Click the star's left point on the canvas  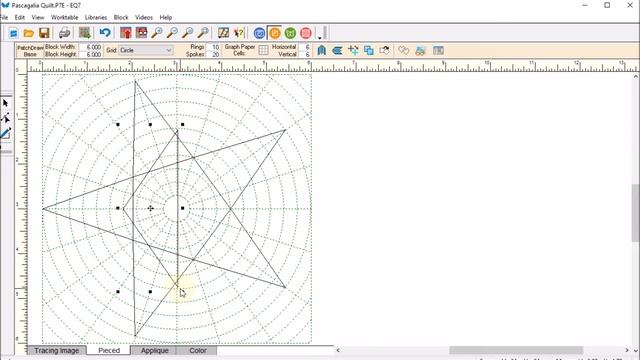(44, 209)
